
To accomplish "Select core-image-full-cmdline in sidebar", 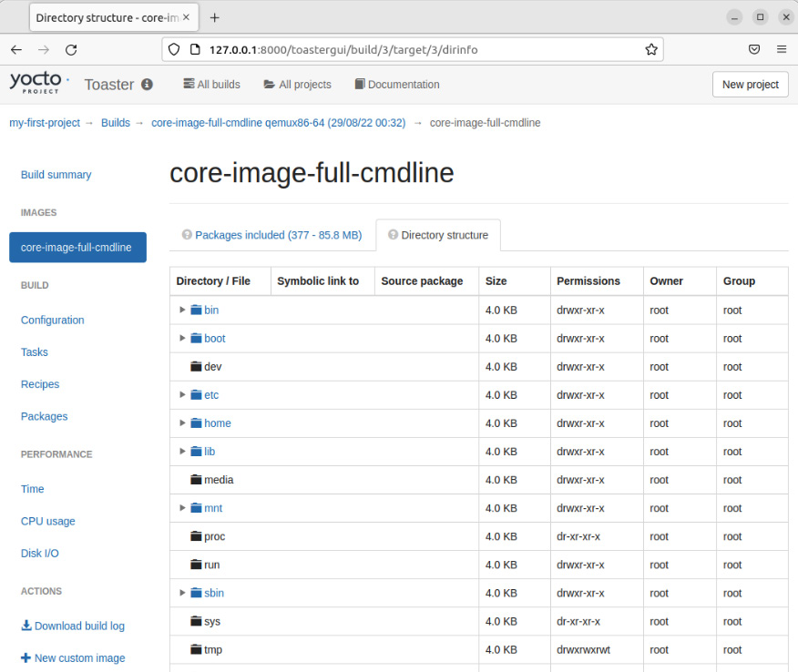I will pyautogui.click(x=77, y=248).
